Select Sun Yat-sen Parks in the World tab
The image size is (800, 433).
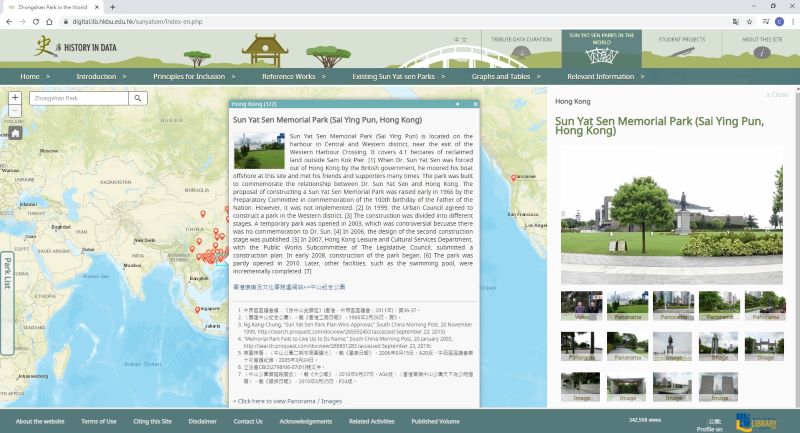(x=602, y=48)
